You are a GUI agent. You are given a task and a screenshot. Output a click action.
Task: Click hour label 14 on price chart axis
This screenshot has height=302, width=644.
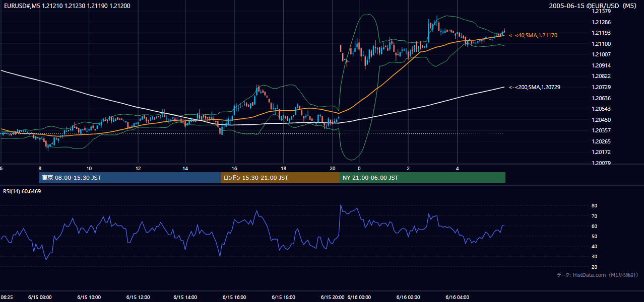click(x=185, y=168)
